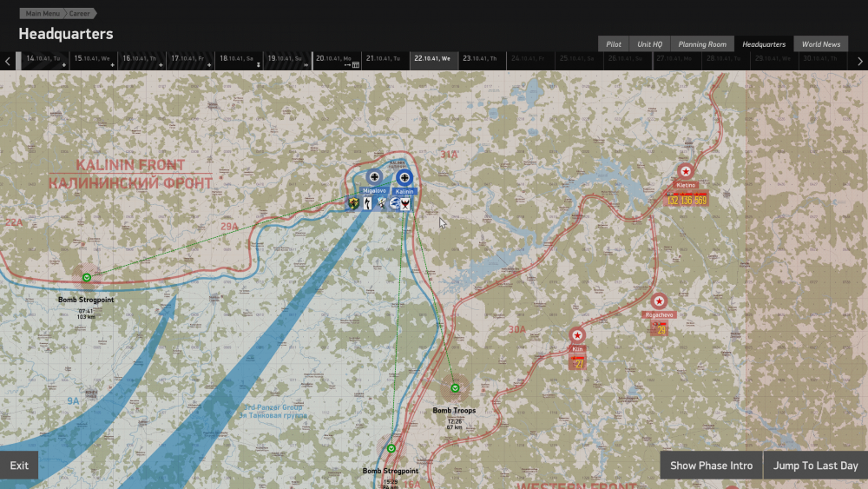Click the light blue shield squadron emblem

coord(381,203)
